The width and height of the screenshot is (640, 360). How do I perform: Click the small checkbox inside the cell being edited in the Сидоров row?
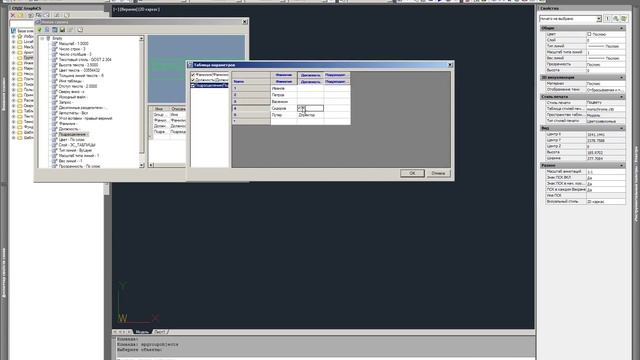click(300, 108)
